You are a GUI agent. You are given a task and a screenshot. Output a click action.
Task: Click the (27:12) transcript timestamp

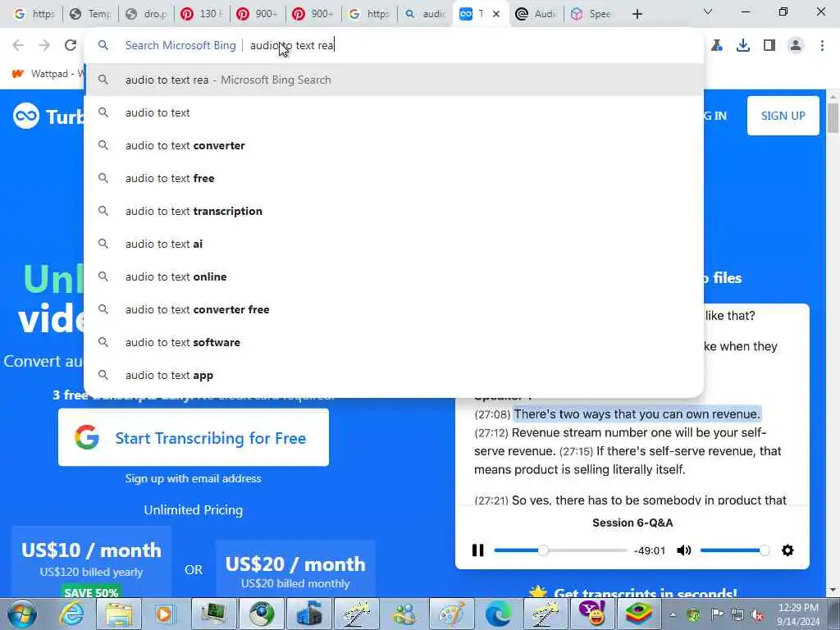492,433
